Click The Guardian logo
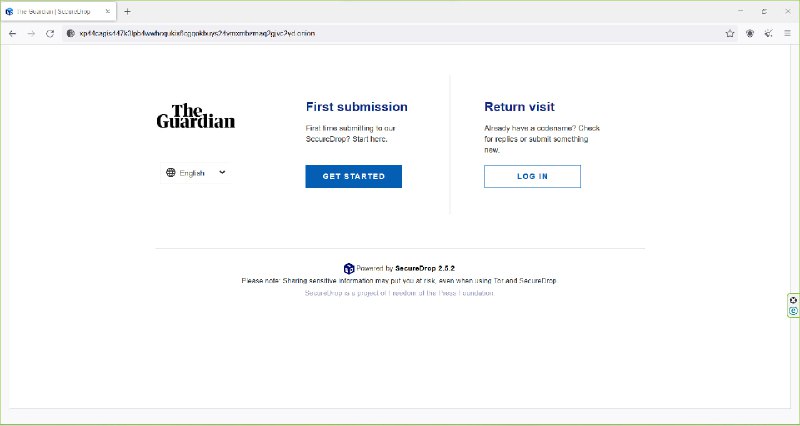This screenshot has width=800, height=426. tap(196, 116)
